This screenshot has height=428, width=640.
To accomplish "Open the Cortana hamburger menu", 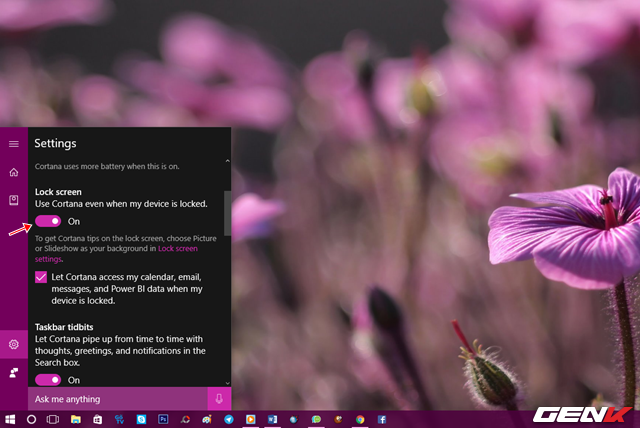I will click(x=13, y=144).
